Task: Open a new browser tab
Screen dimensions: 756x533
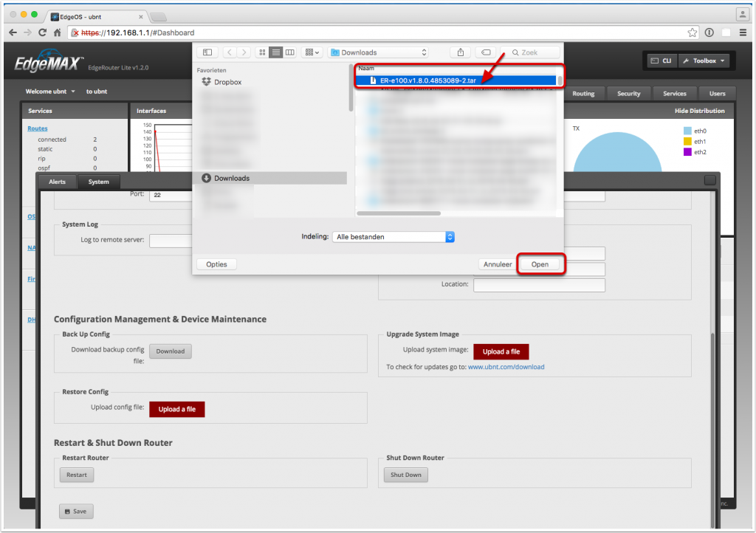Action: click(x=158, y=18)
